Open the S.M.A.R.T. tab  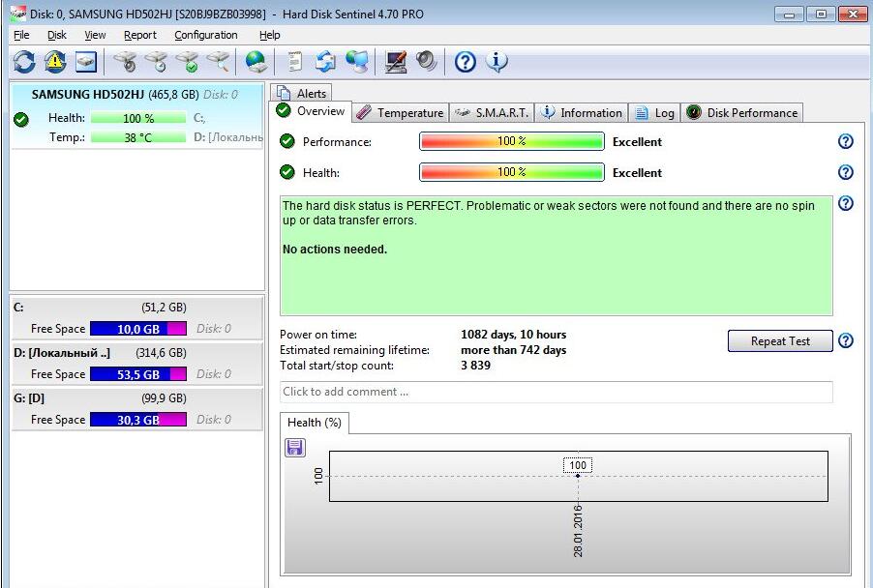click(492, 113)
